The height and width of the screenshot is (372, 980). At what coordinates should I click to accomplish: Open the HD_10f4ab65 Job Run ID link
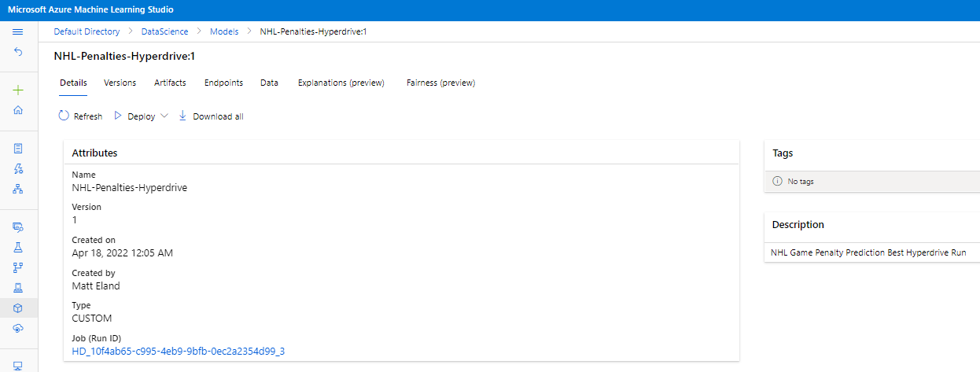(x=178, y=351)
